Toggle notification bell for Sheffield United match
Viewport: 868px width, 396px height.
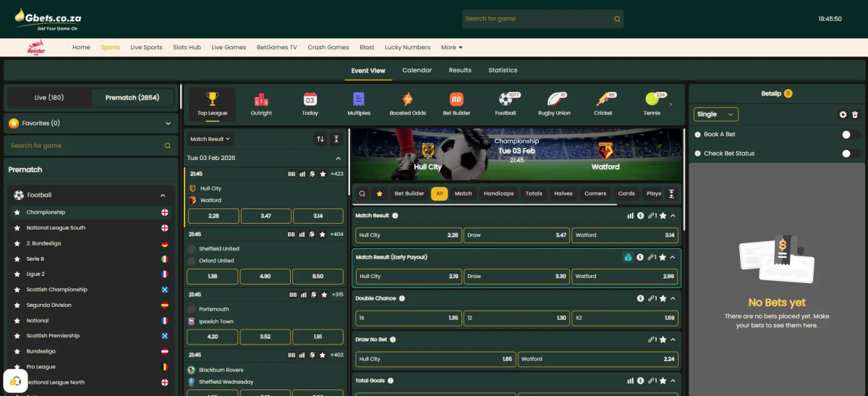click(312, 235)
